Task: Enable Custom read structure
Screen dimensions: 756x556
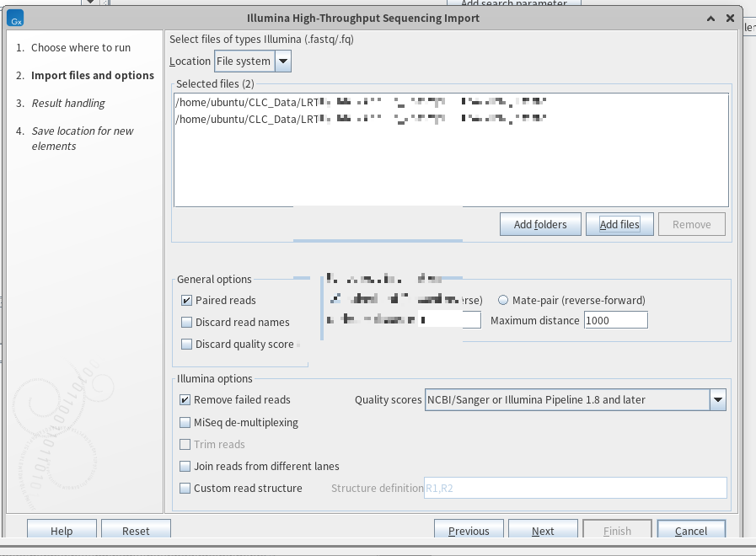Action: point(185,488)
